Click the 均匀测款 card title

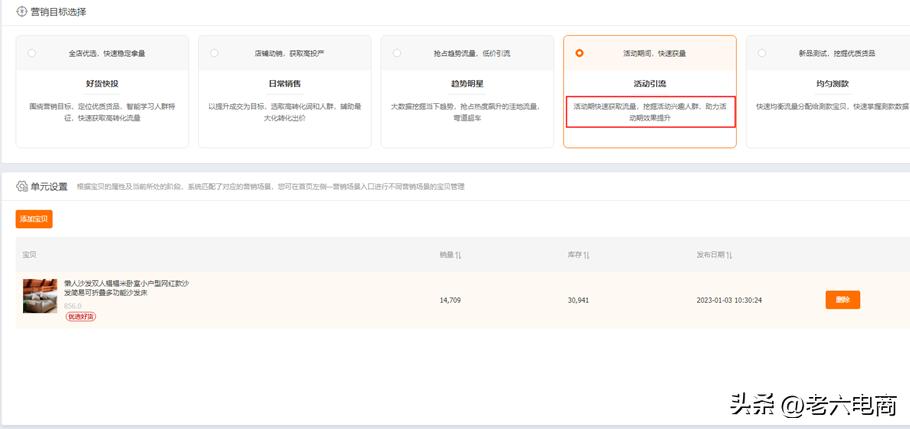point(832,84)
